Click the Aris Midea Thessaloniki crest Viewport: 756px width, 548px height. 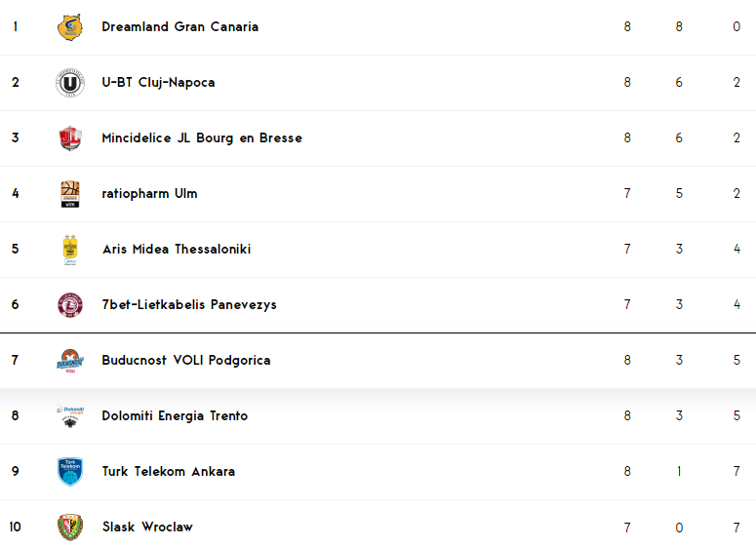[x=70, y=250]
